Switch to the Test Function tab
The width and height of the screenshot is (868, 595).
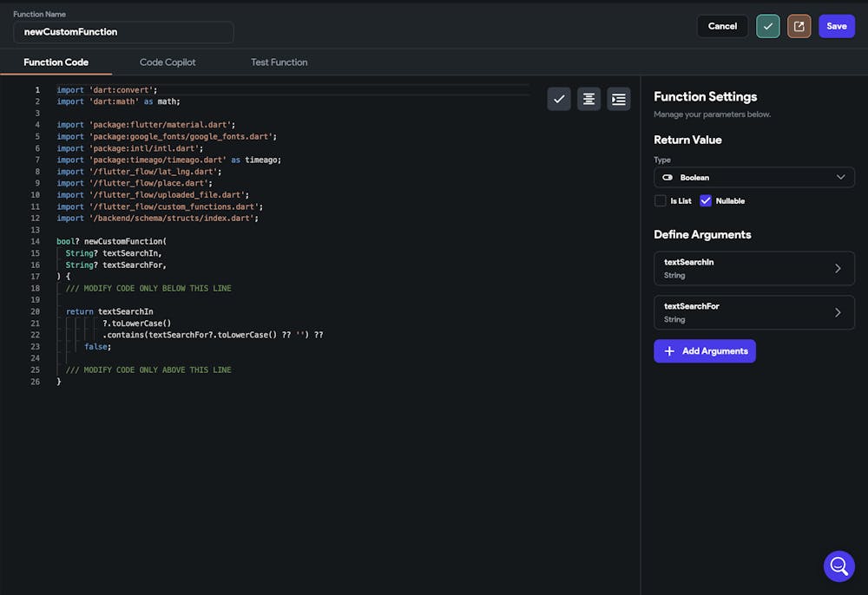(x=279, y=62)
